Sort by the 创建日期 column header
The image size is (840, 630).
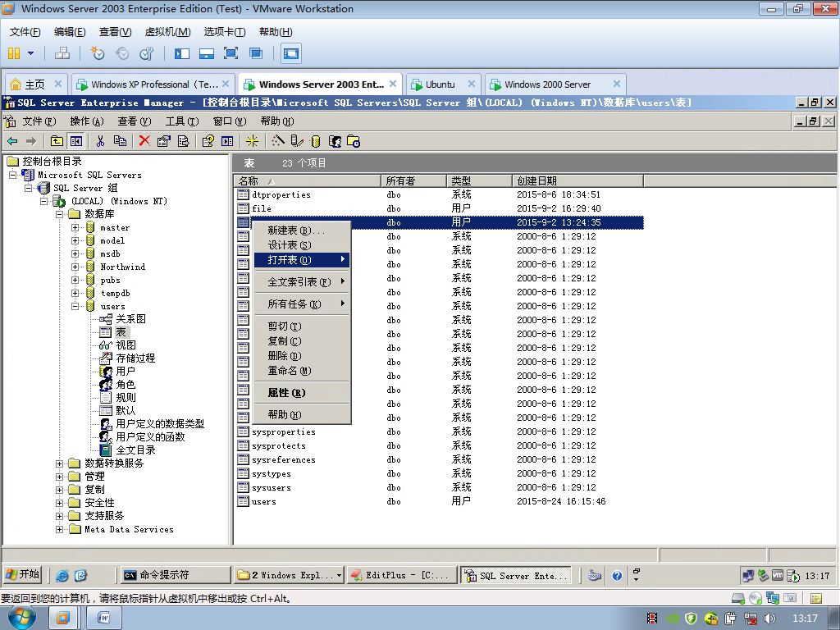tap(577, 181)
